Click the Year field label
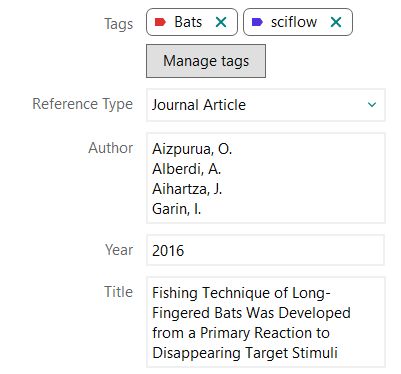The height and width of the screenshot is (374, 401). [119, 250]
